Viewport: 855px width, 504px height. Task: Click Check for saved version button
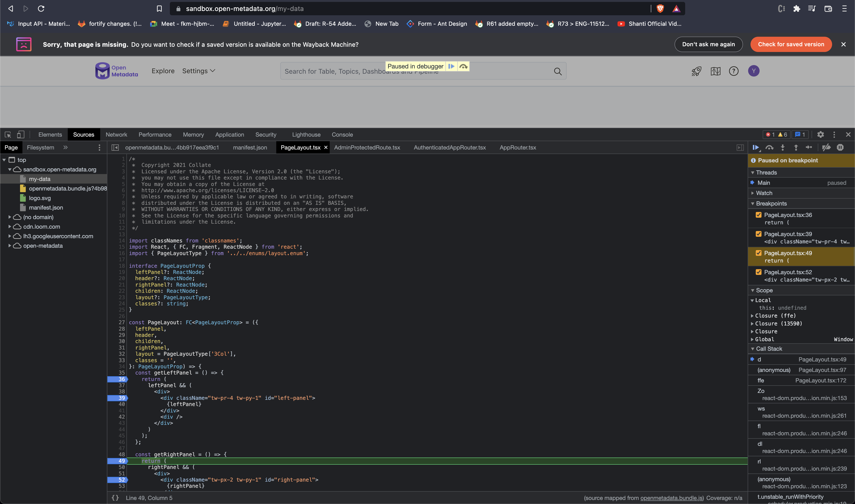point(791,44)
